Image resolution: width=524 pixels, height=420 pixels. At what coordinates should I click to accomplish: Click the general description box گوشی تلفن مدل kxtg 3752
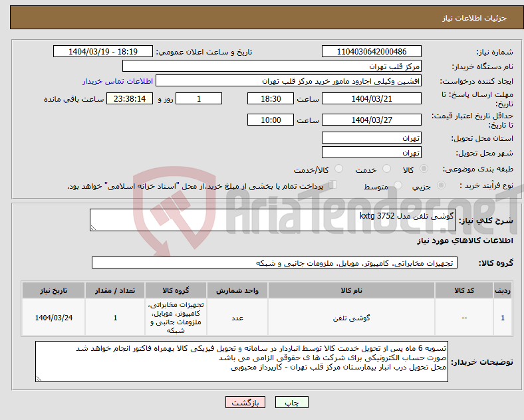(273, 220)
